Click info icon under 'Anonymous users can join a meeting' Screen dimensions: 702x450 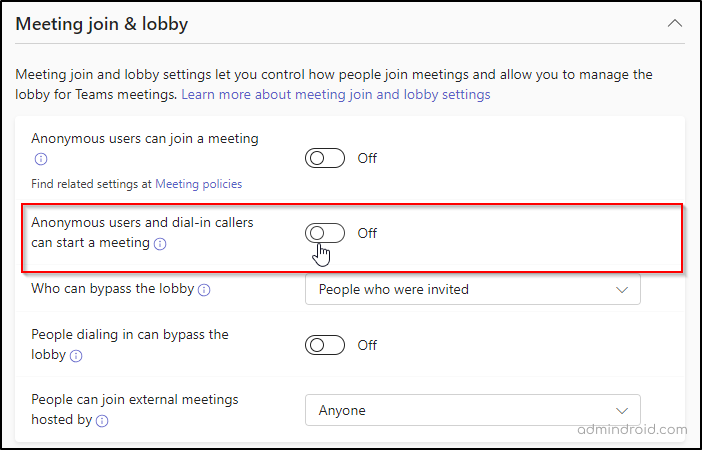point(40,159)
